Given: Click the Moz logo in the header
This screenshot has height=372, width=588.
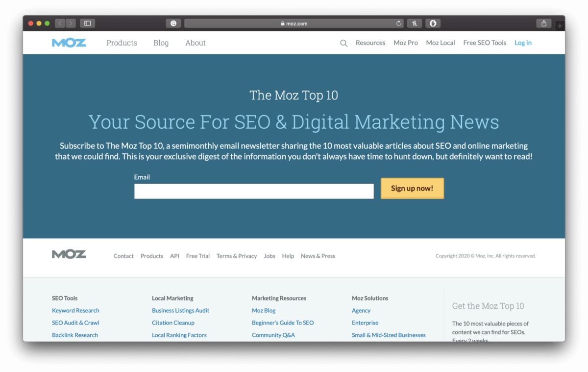Looking at the screenshot, I should click(x=69, y=43).
